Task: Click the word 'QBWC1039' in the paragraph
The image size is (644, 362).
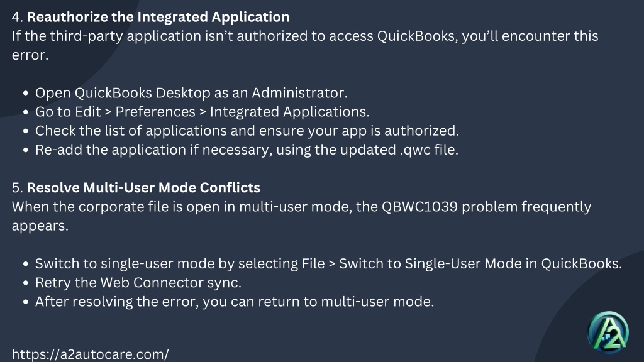Action: click(x=419, y=206)
